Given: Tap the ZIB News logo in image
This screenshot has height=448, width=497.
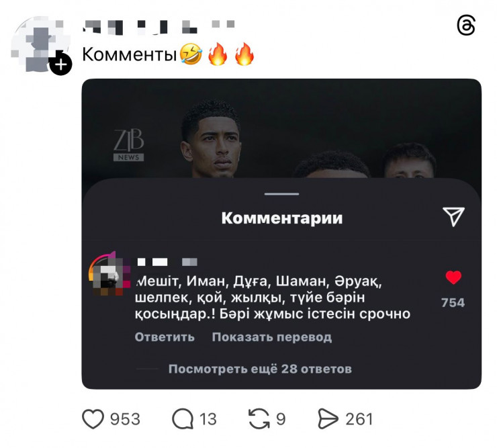Looking at the screenshot, I should point(129,145).
